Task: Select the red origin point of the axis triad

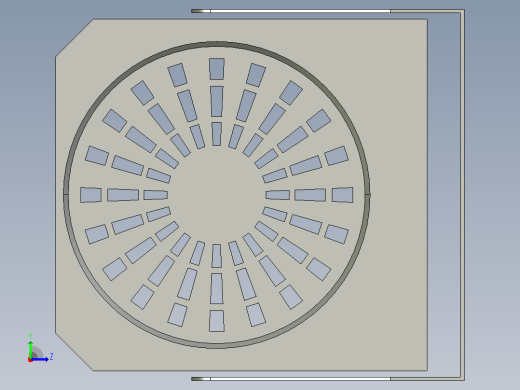Action: (x=30, y=360)
